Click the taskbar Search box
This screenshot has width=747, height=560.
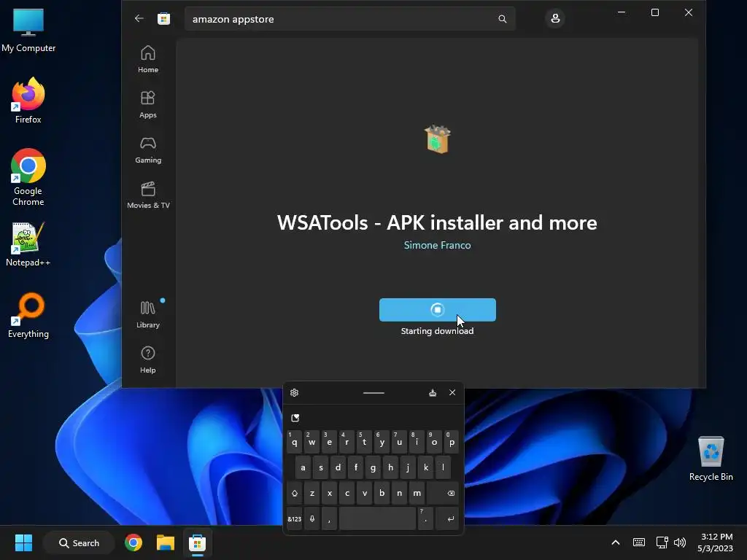coord(79,542)
